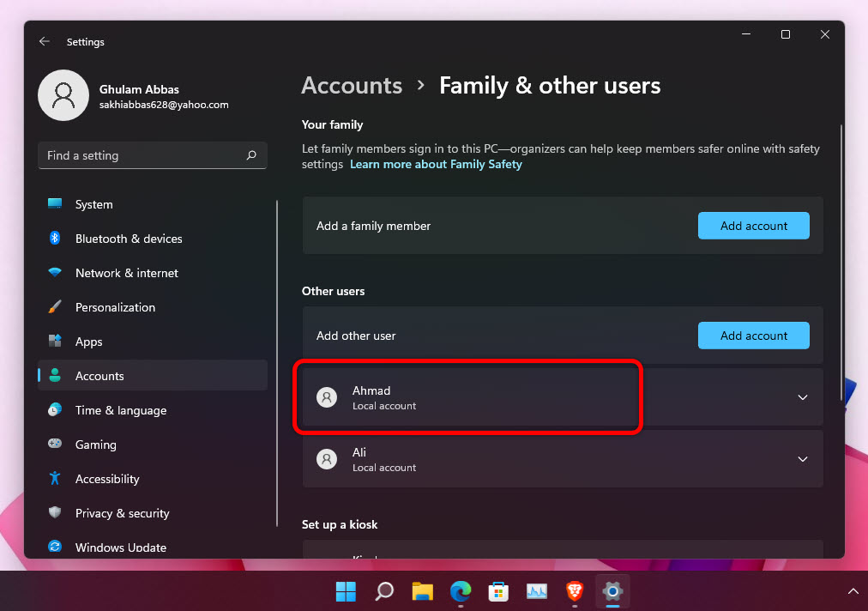The image size is (868, 611).
Task: Open Microsoft Store from taskbar
Action: [x=498, y=591]
